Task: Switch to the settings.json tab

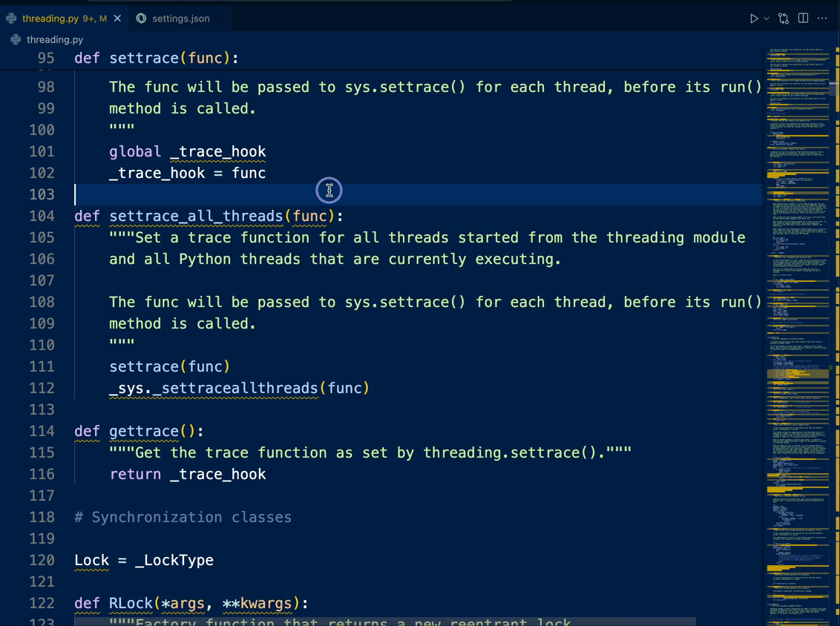Action: coord(180,19)
